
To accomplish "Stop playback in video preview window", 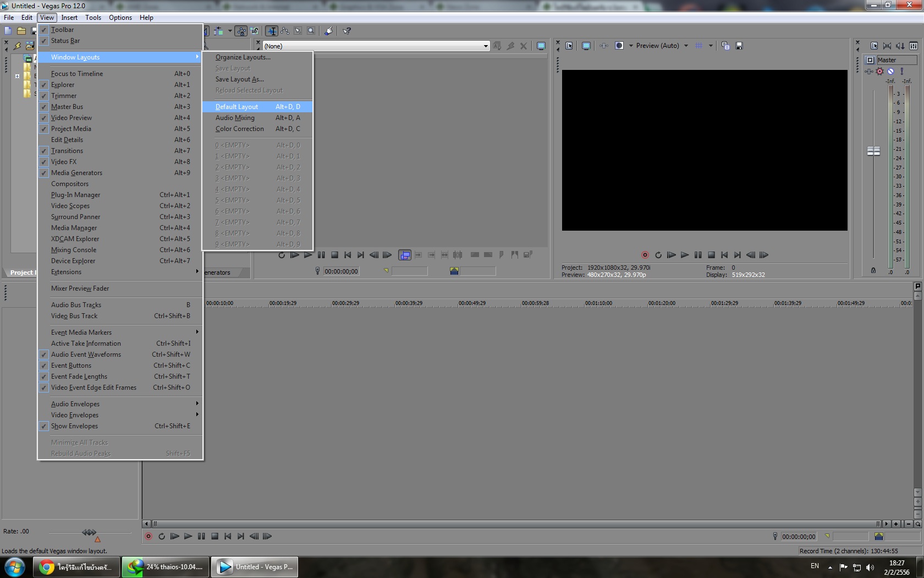I will 711,255.
